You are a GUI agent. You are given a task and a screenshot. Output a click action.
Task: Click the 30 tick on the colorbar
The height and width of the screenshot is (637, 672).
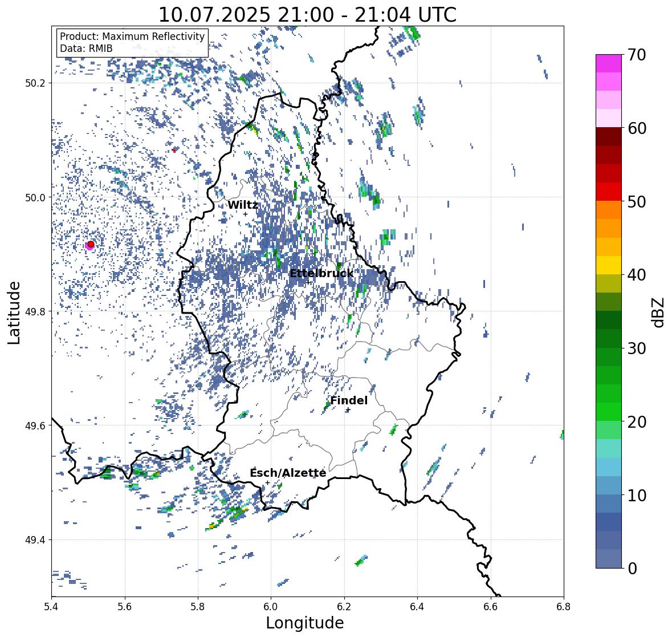click(637, 348)
